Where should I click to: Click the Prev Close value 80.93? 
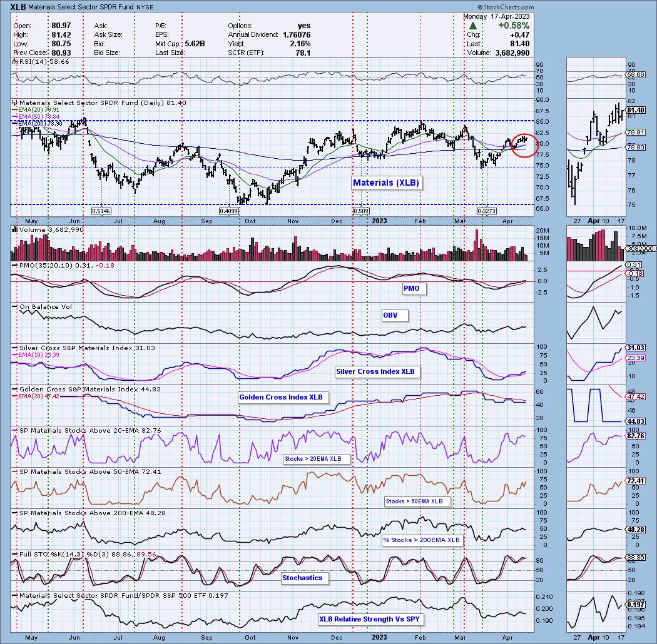coord(61,53)
